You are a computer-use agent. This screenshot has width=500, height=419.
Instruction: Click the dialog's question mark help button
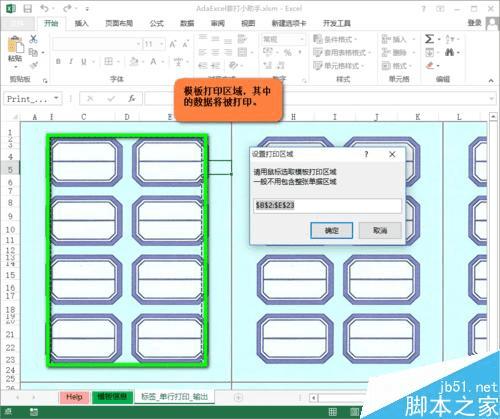point(366,154)
